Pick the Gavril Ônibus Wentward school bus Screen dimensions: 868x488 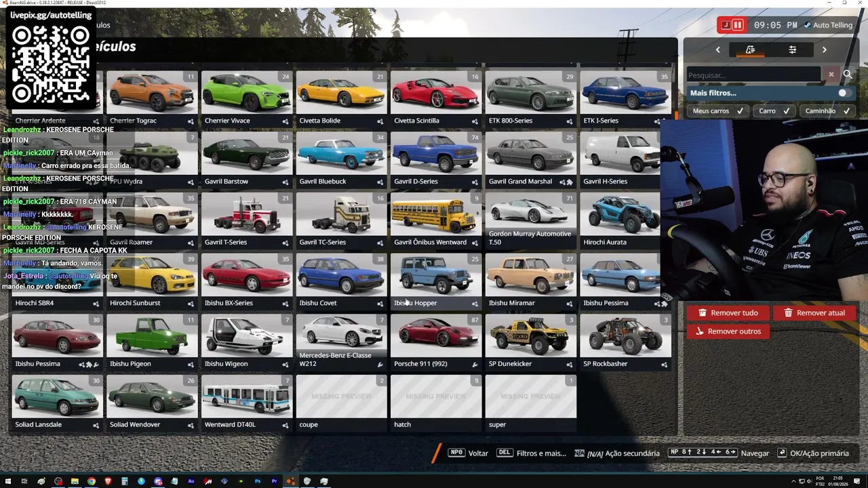click(x=436, y=220)
